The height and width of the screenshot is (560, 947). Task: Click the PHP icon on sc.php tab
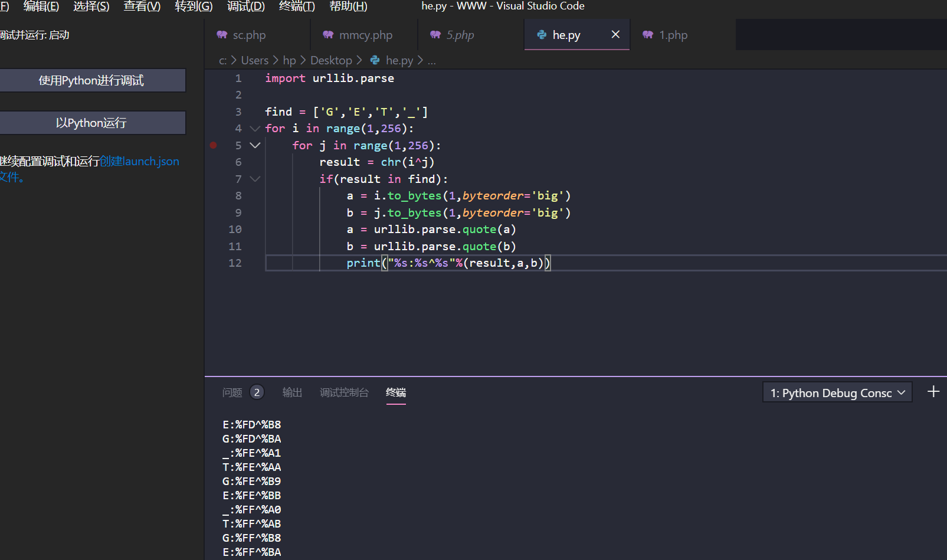click(222, 35)
